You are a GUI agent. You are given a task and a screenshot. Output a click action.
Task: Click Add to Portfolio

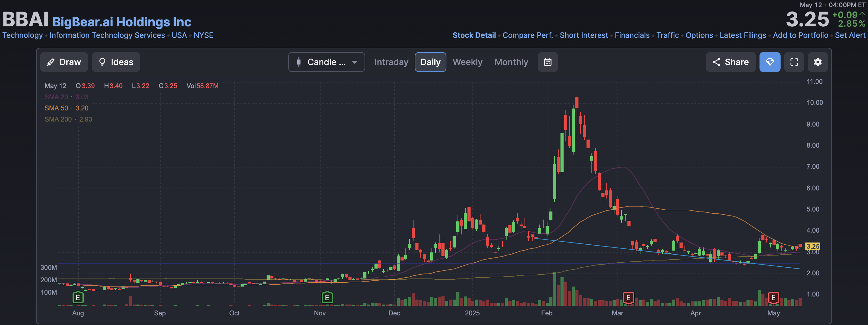[x=800, y=35]
